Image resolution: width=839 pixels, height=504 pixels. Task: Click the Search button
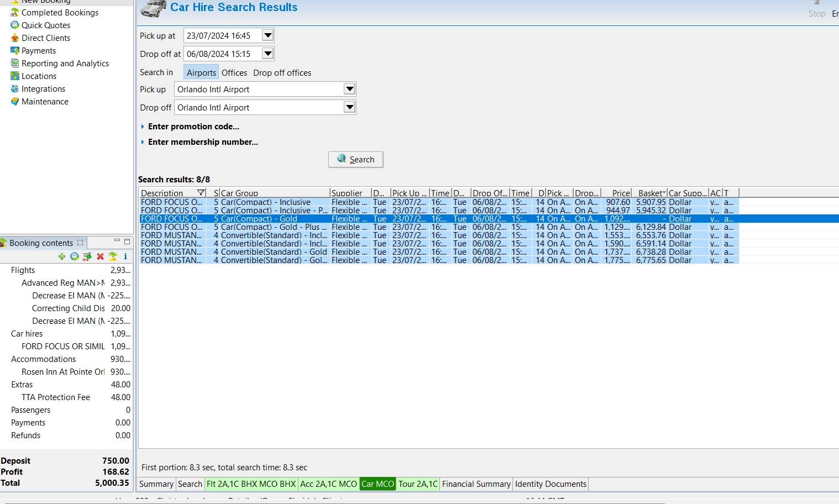(356, 159)
